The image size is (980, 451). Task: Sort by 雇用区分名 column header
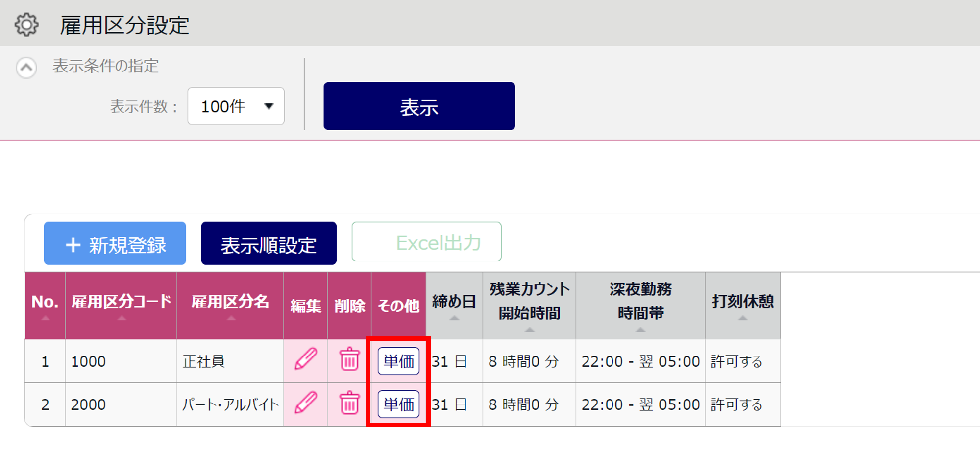[x=231, y=306]
